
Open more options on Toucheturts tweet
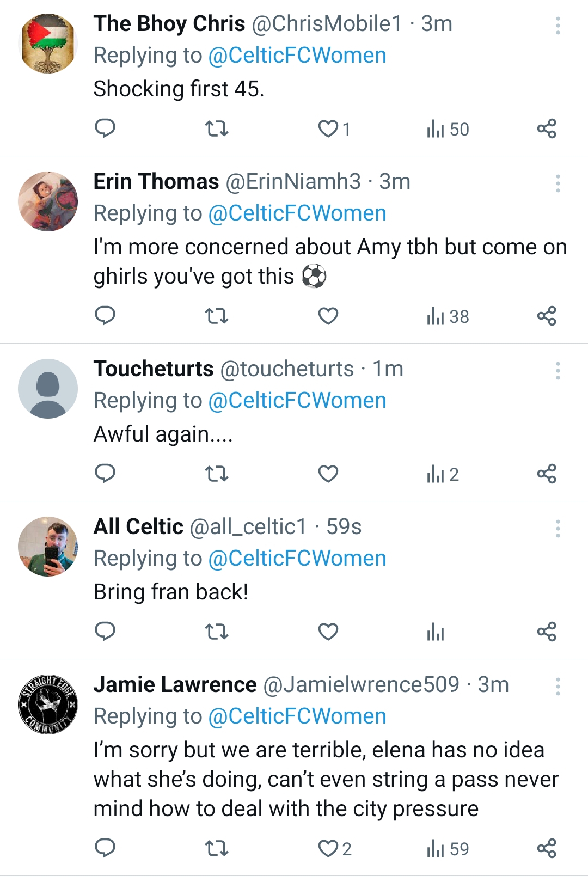pyautogui.click(x=558, y=371)
